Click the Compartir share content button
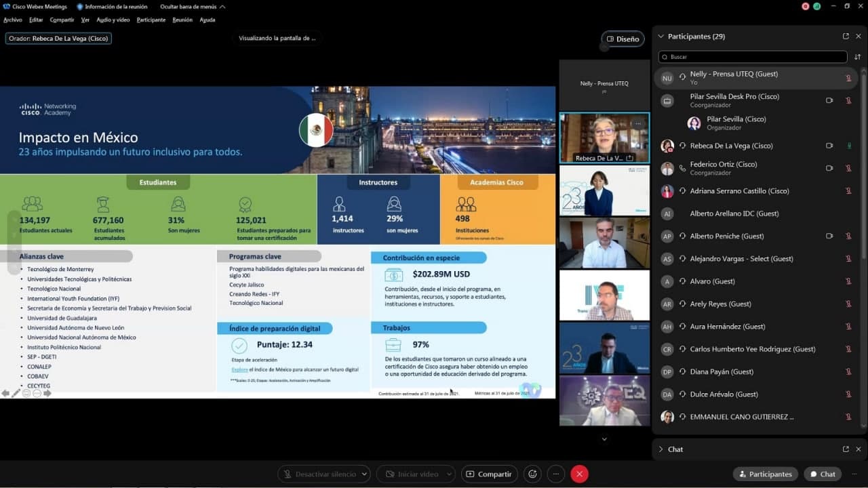The height and width of the screenshot is (488, 868). click(490, 474)
